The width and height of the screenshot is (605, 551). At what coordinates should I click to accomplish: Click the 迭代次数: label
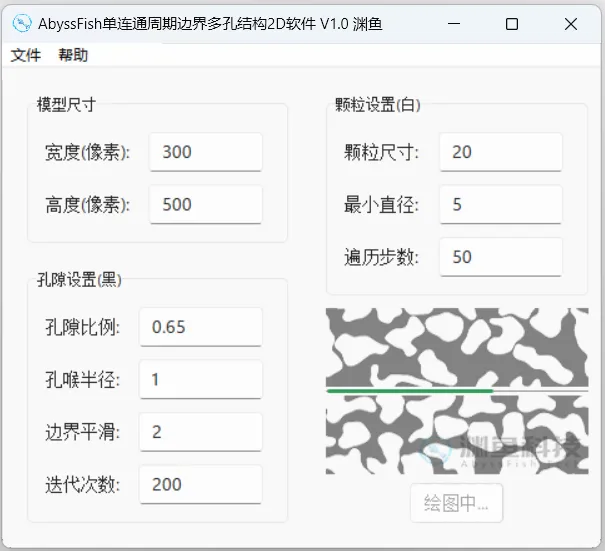[x=83, y=485]
